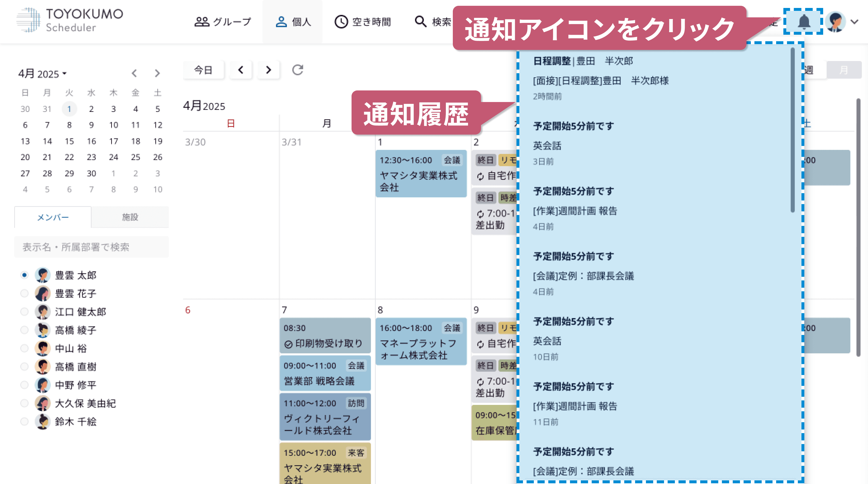868x484 pixels.
Task: Select the メンバー tab
Action: click(53, 217)
